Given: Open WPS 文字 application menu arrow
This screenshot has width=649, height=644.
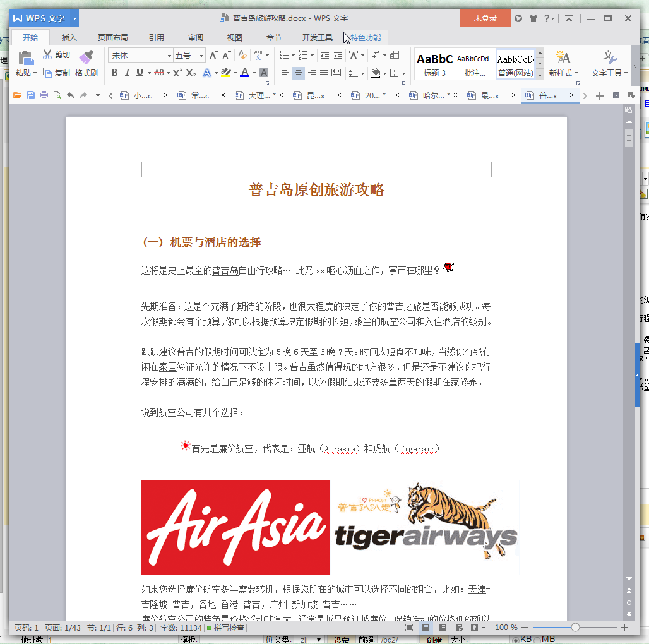Looking at the screenshot, I should click(74, 18).
